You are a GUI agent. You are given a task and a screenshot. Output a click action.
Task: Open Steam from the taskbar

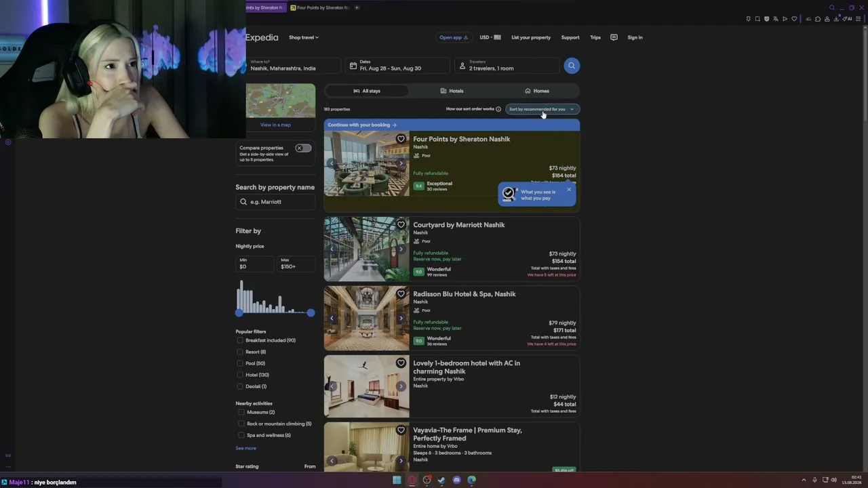(441, 480)
